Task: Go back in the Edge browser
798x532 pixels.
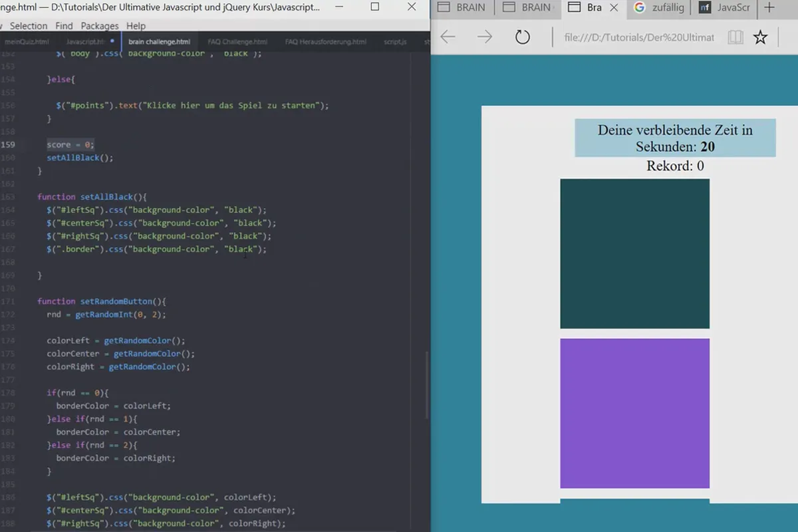Action: tap(448, 37)
